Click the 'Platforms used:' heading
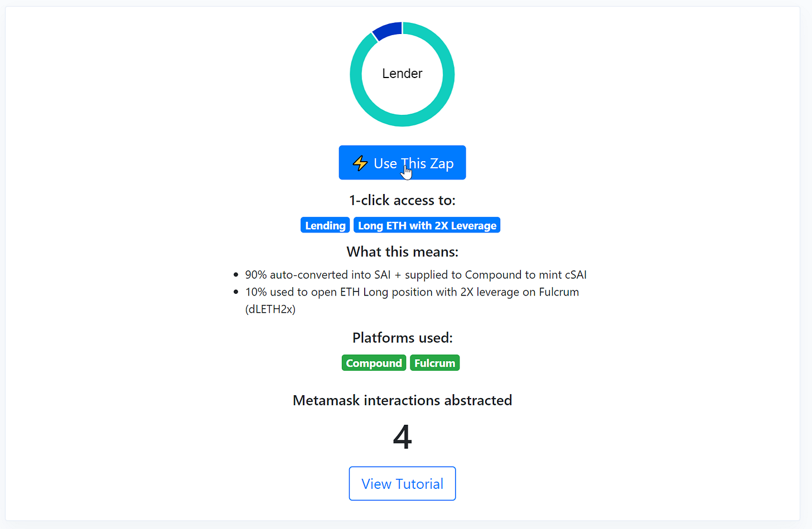The width and height of the screenshot is (812, 529). tap(402, 338)
